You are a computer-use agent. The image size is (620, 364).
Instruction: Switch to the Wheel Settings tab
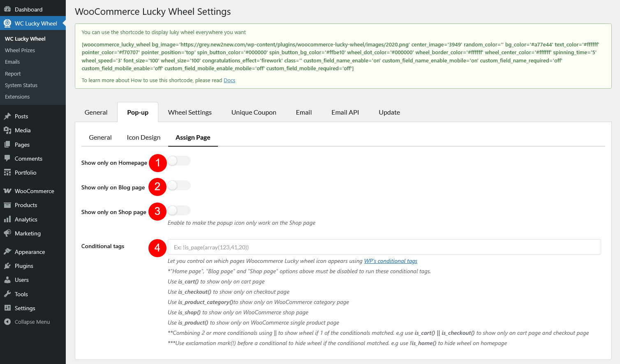pyautogui.click(x=190, y=113)
